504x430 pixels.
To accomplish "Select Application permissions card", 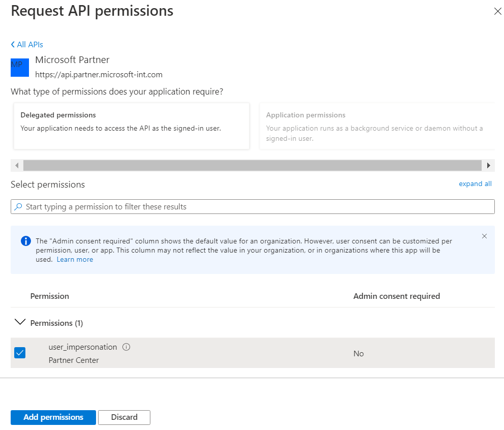I will click(377, 126).
